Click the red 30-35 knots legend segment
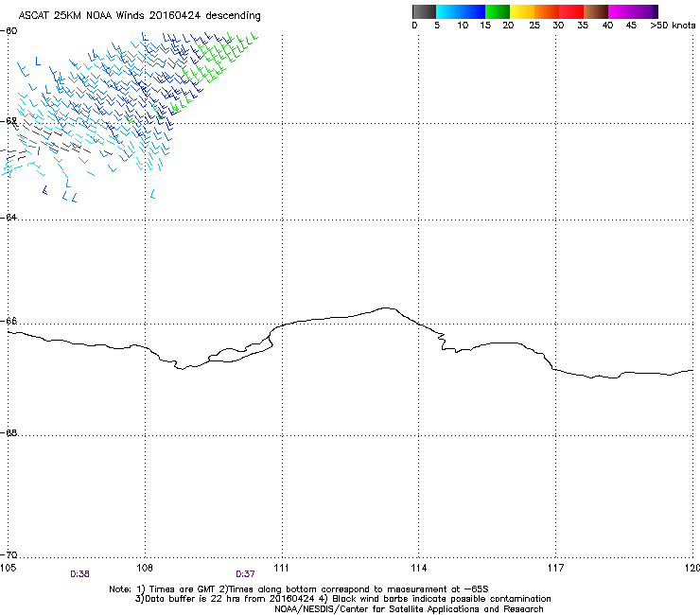The width and height of the screenshot is (700, 615). (571, 11)
